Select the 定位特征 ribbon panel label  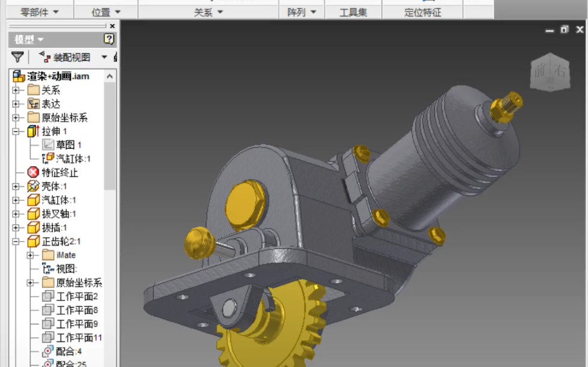pos(422,13)
